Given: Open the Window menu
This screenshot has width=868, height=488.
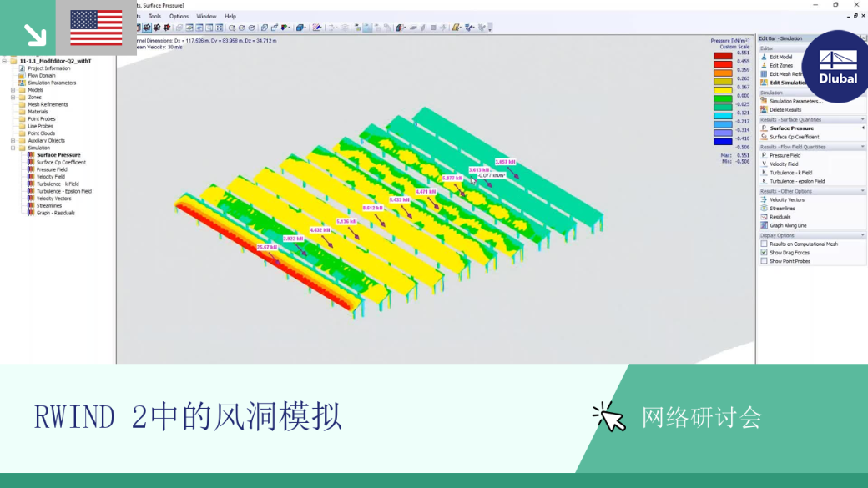Looking at the screenshot, I should 206,16.
